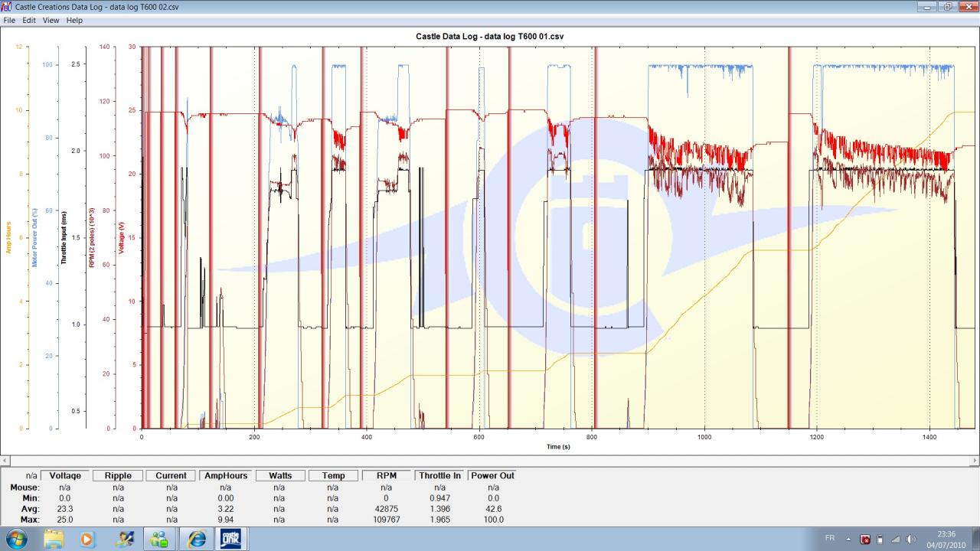Click the network signal tray icon
Image resolution: width=980 pixels, height=551 pixels.
(x=896, y=539)
